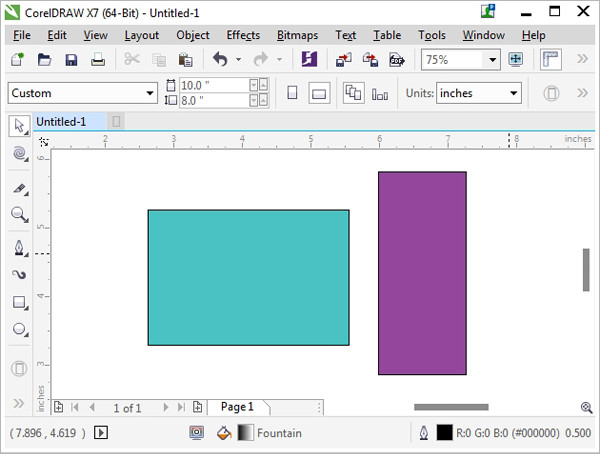Click the page height 8.0" field
Image resolution: width=600 pixels, height=454 pixels.
point(214,101)
